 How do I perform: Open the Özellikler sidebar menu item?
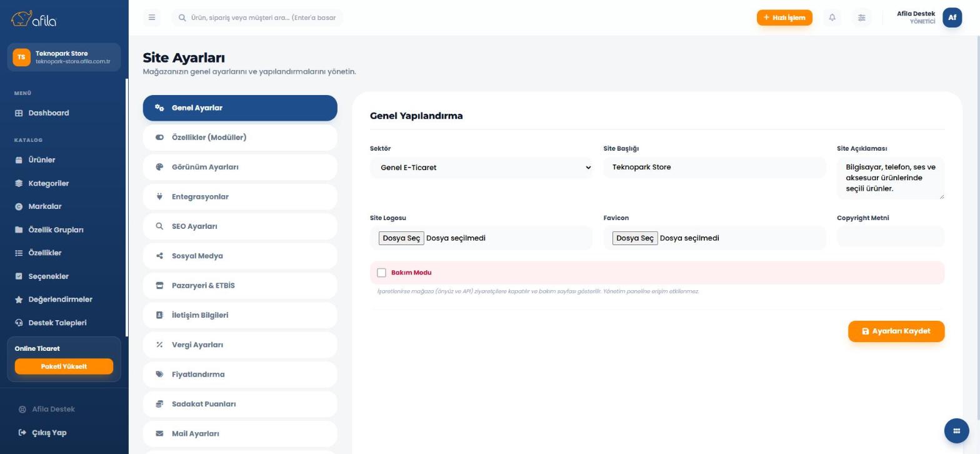pyautogui.click(x=63, y=253)
